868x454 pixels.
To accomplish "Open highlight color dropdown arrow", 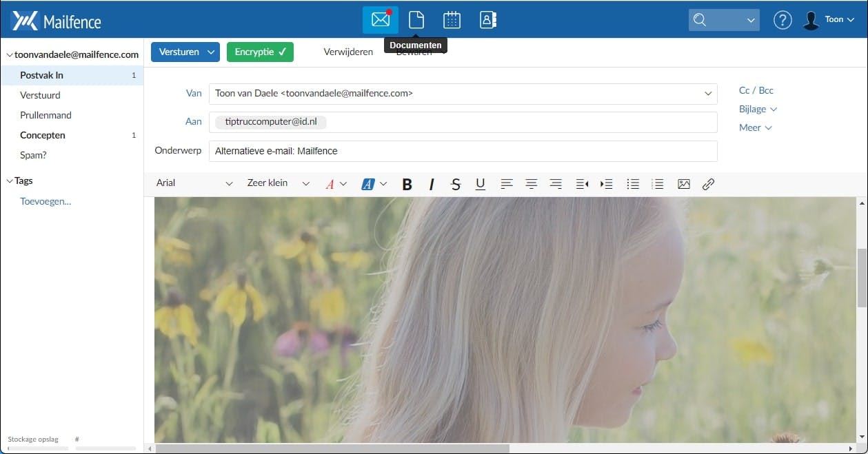I will pyautogui.click(x=383, y=184).
